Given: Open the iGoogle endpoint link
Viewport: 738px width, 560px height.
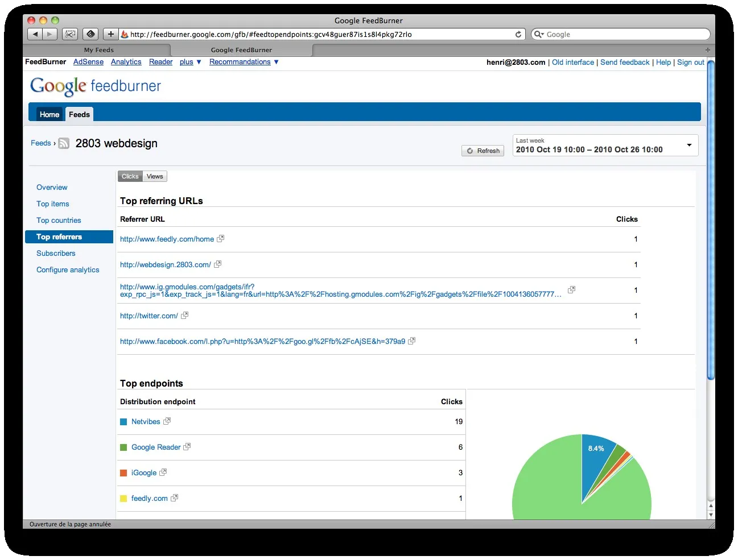Looking at the screenshot, I should (144, 472).
